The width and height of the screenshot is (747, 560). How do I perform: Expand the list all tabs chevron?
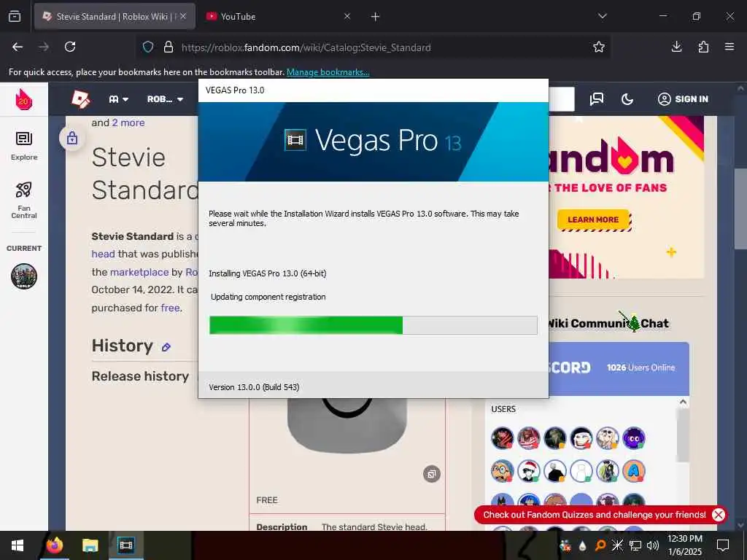602,16
